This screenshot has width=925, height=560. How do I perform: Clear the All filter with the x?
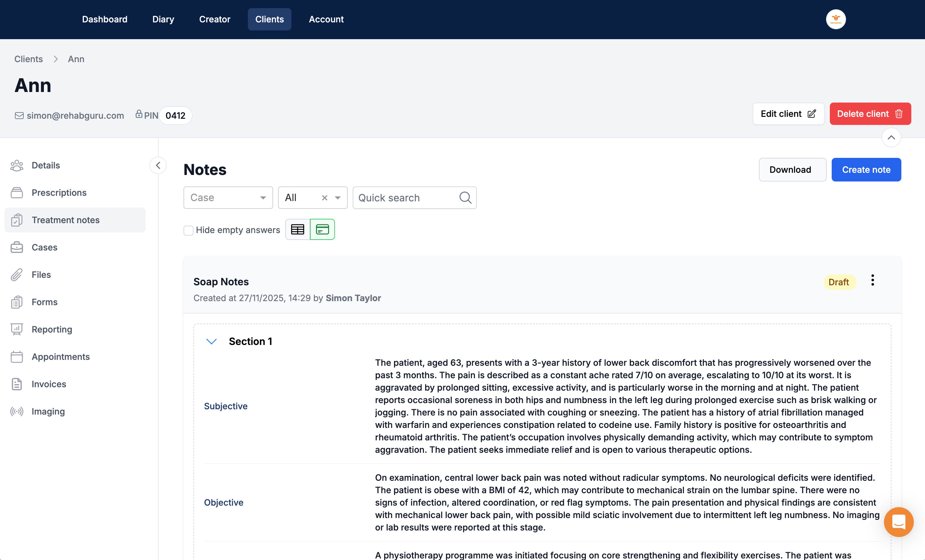[325, 198]
